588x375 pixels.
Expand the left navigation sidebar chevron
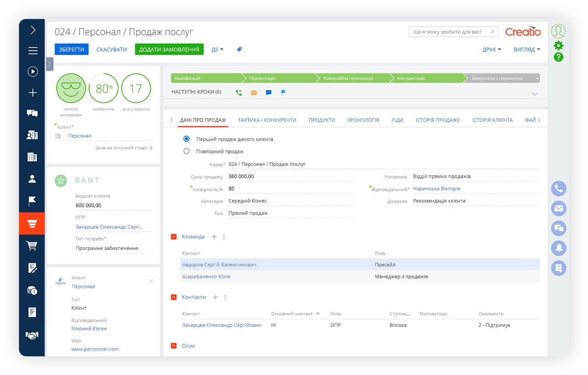pyautogui.click(x=33, y=30)
